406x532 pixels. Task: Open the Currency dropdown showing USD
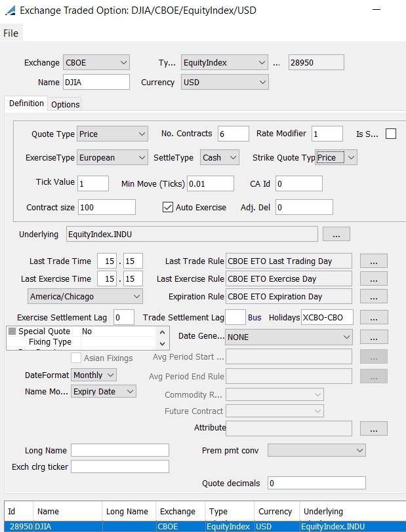tap(224, 83)
